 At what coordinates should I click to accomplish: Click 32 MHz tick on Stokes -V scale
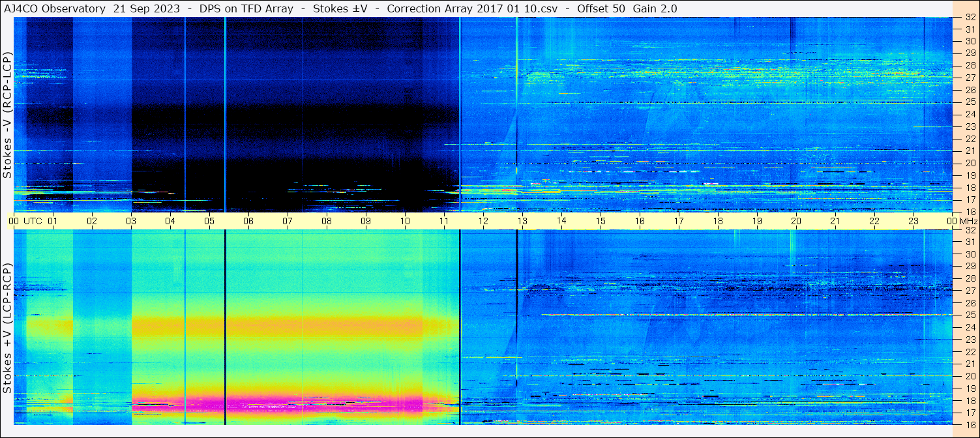(970, 18)
